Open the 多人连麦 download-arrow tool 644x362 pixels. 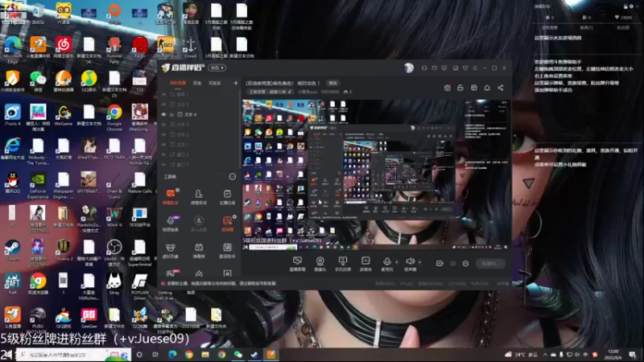[199, 224]
